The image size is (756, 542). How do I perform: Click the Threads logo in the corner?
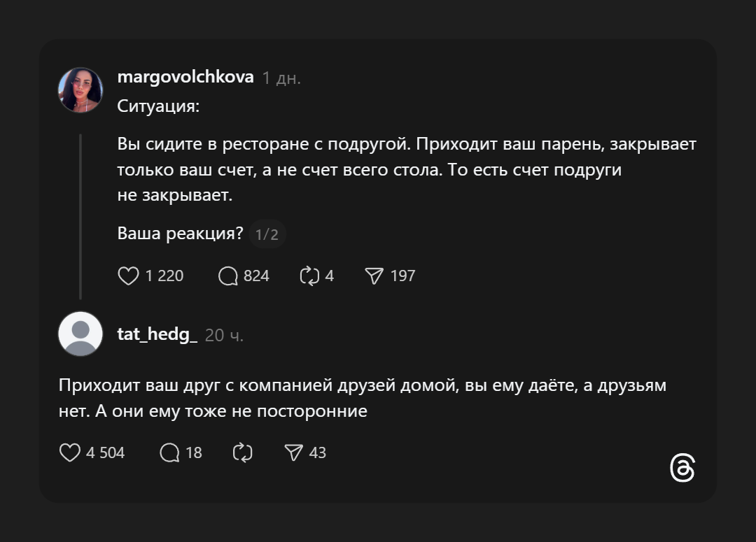pos(684,469)
